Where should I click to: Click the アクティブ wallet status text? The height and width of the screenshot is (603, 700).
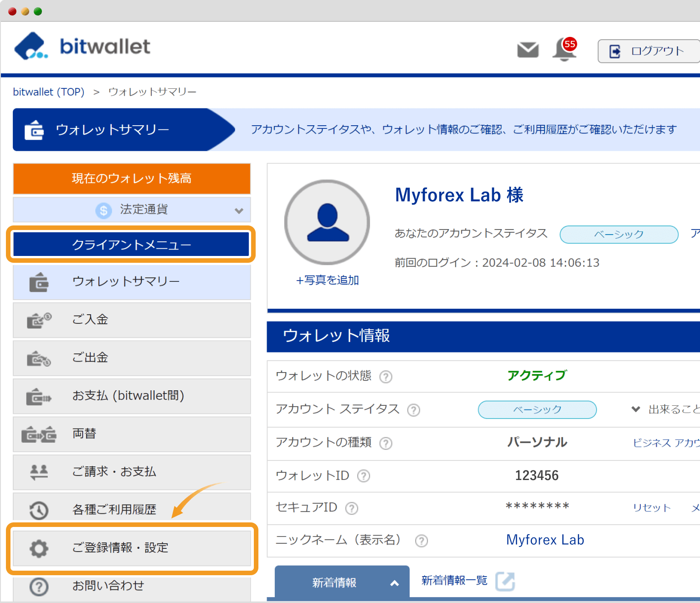click(537, 375)
